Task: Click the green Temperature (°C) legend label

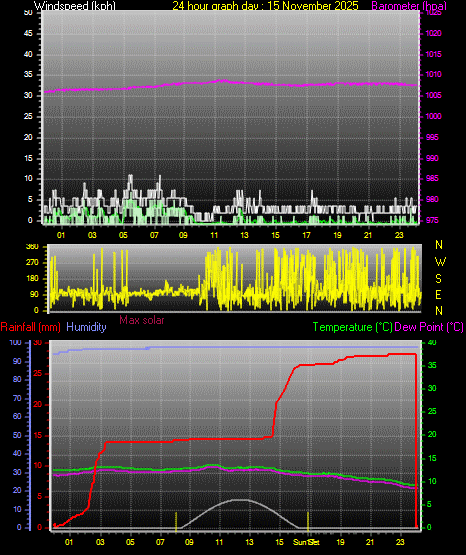Action: 352,327
